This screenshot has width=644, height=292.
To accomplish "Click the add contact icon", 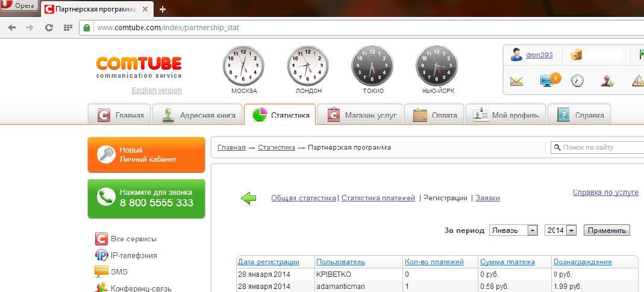I will tap(607, 81).
